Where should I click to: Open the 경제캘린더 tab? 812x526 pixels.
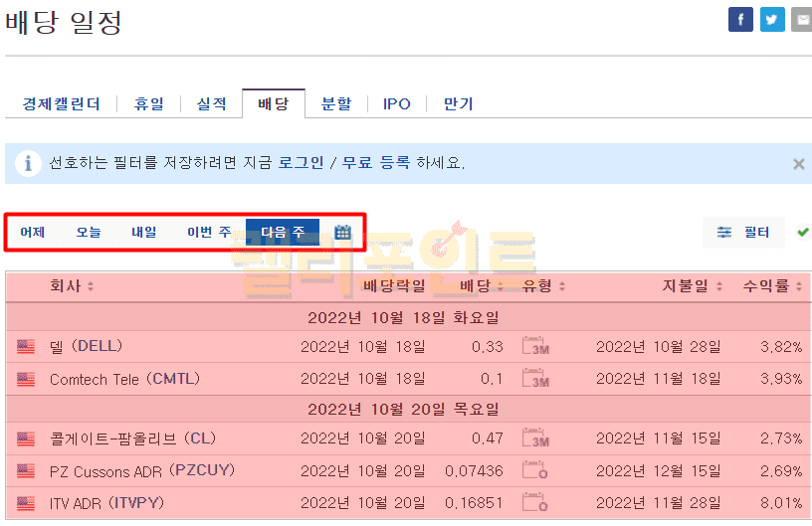[x=61, y=104]
